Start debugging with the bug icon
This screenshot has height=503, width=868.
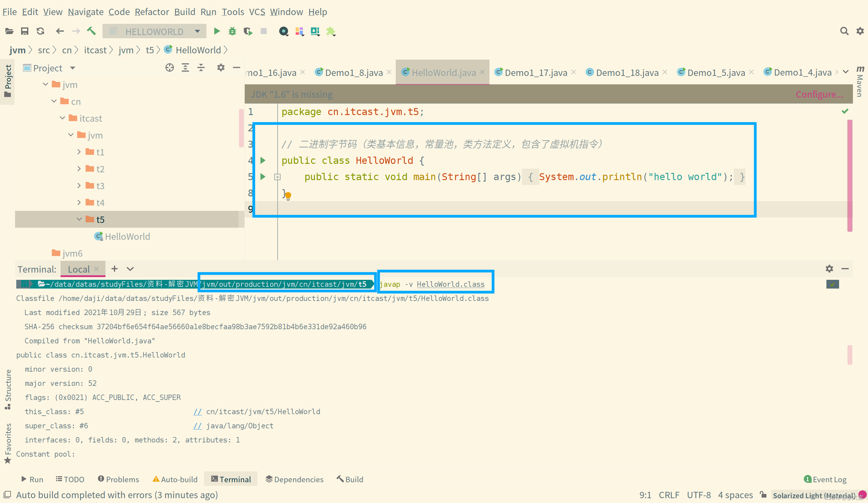coord(232,31)
